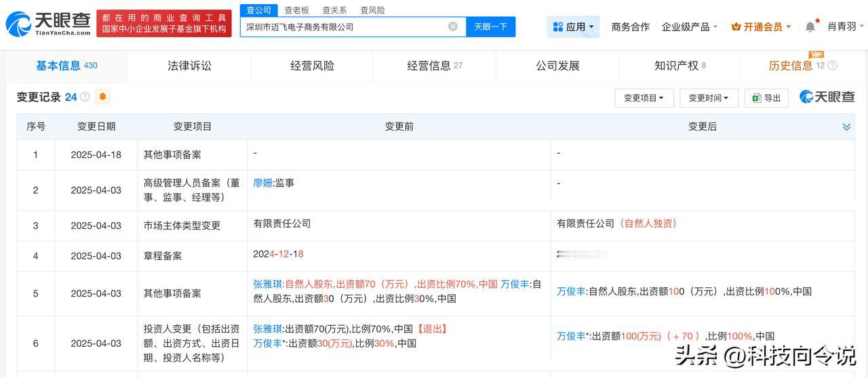Click help icon beside 变更记录 count
This screenshot has height=378, width=868.
pyautogui.click(x=85, y=97)
